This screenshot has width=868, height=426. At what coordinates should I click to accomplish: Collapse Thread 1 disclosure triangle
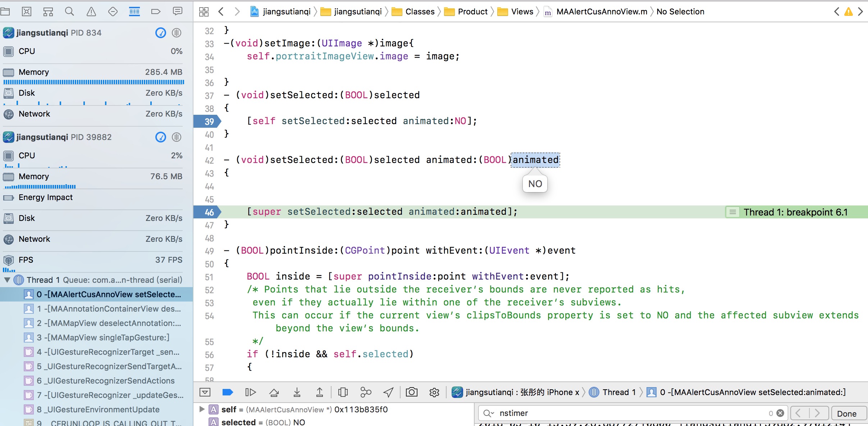click(x=7, y=280)
